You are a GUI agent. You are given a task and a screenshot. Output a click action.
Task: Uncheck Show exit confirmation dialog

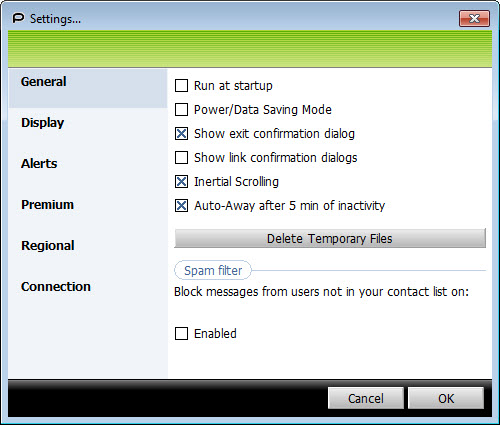pyautogui.click(x=181, y=134)
